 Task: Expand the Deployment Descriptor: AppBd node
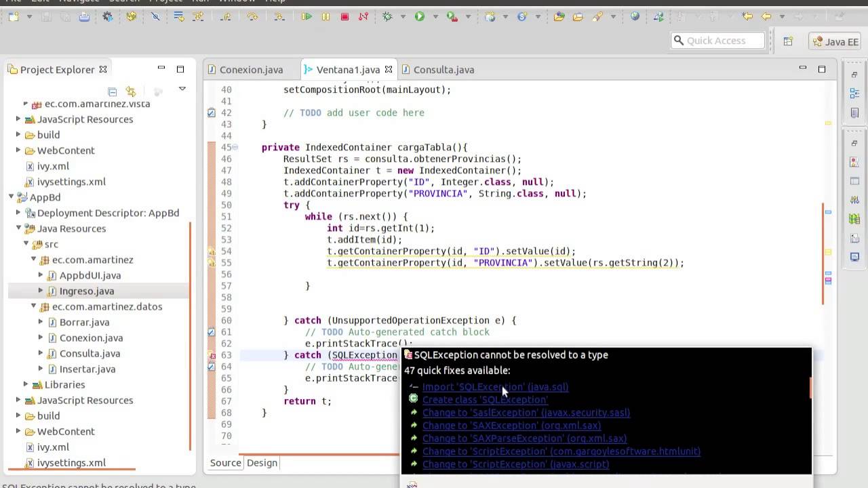(19, 213)
